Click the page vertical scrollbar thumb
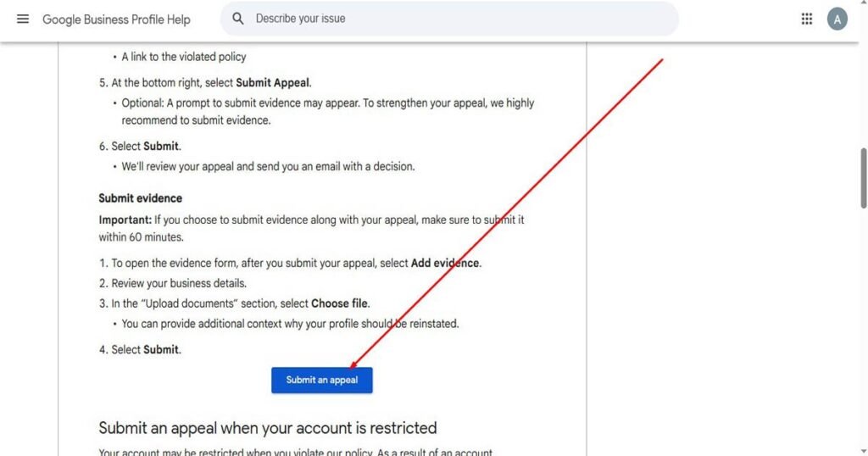This screenshot has height=456, width=868. 863,178
